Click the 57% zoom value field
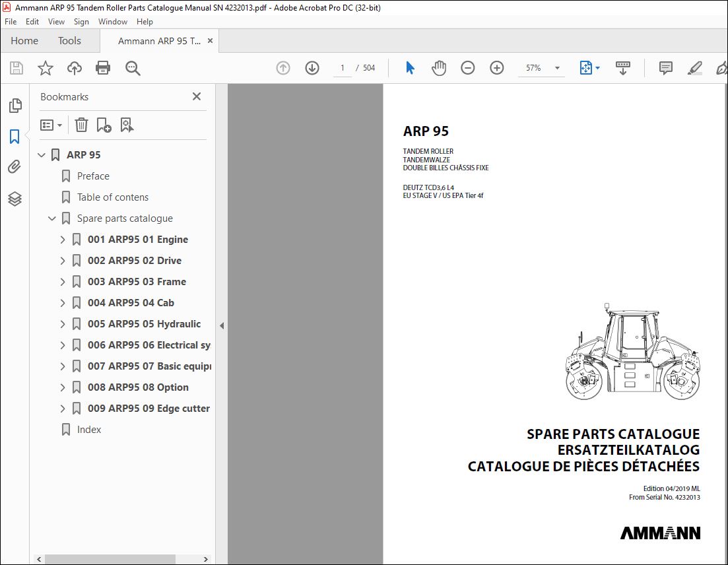Viewport: 728px width, 565px height. 533,68
